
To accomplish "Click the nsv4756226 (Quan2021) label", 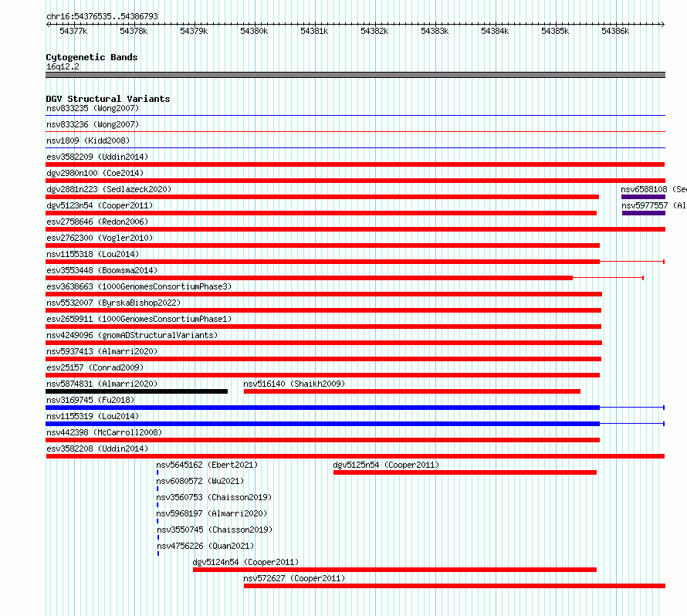I will [x=205, y=546].
